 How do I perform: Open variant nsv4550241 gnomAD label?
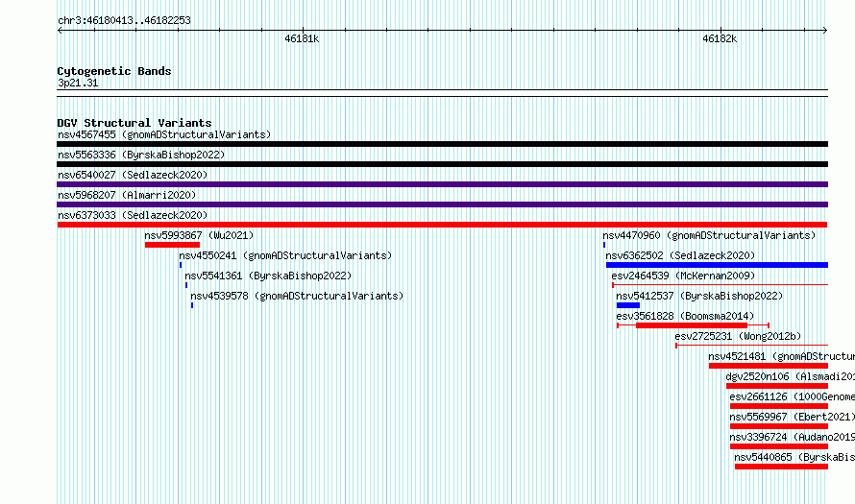point(285,255)
